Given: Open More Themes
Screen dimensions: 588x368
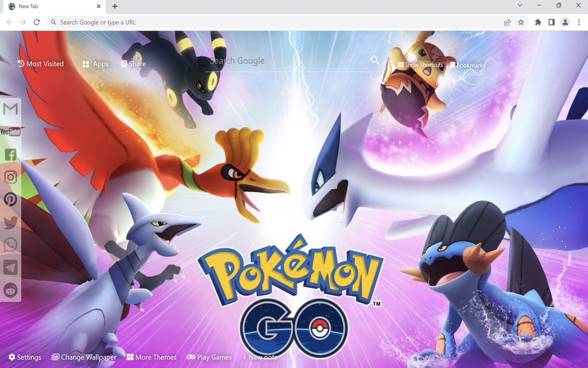Looking at the screenshot, I should [x=152, y=357].
